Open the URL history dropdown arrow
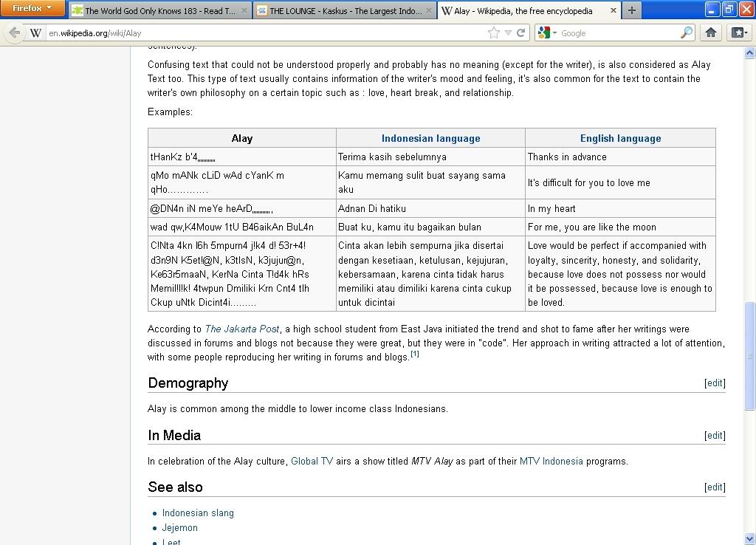This screenshot has width=756, height=545. (x=508, y=32)
